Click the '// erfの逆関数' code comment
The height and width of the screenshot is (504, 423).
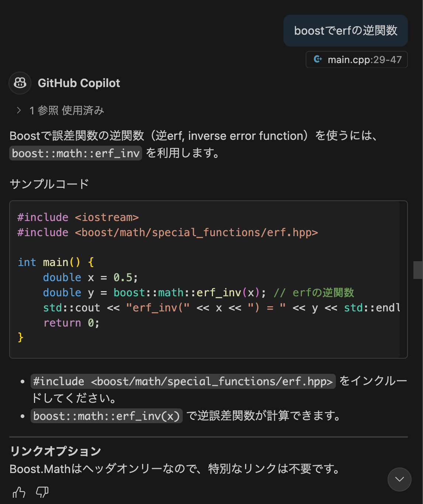coord(314,293)
